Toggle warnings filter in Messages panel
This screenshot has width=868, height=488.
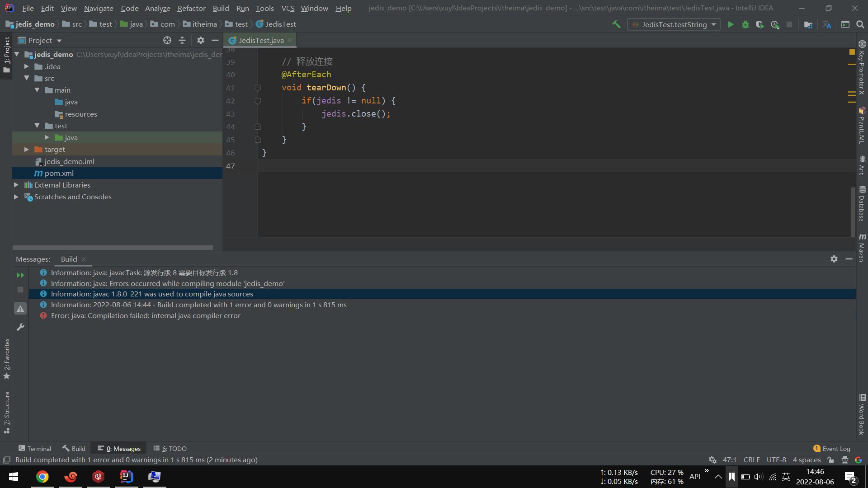click(x=20, y=309)
